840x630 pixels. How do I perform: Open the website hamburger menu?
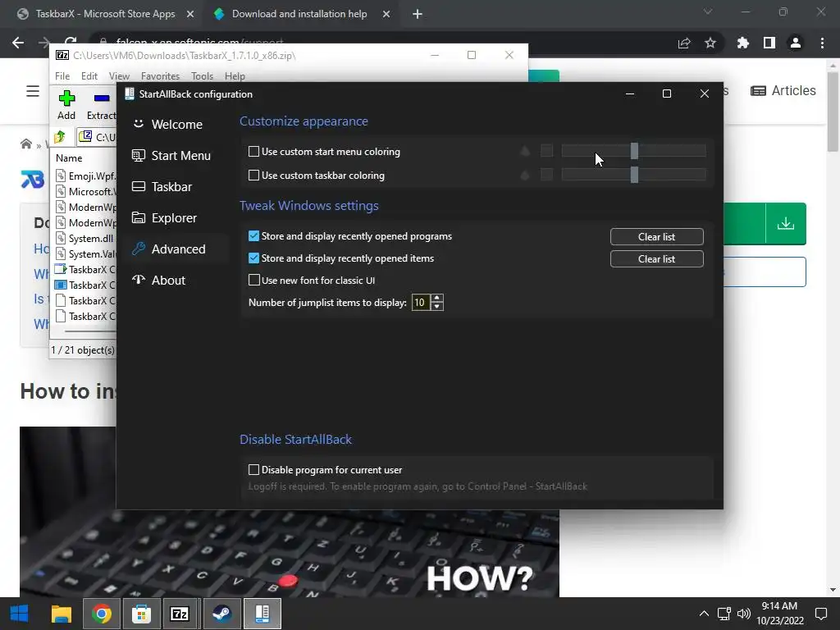coord(33,91)
